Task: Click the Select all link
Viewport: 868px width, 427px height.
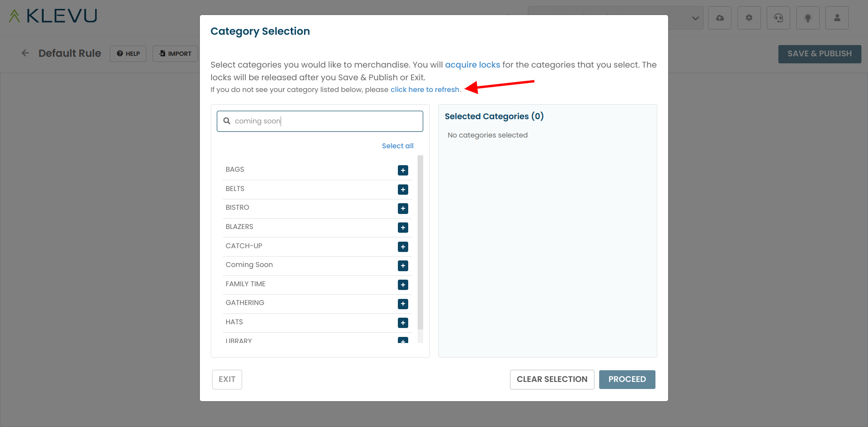Action: 398,146
